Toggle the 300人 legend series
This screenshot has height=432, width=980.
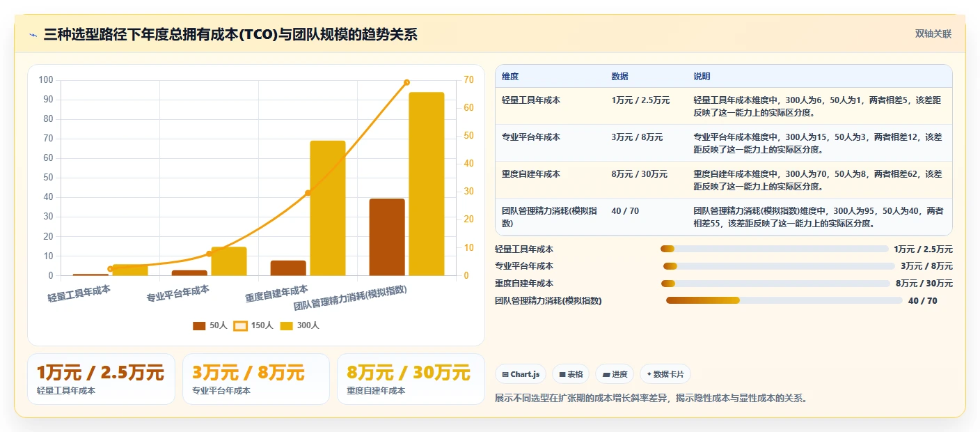pyautogui.click(x=299, y=325)
